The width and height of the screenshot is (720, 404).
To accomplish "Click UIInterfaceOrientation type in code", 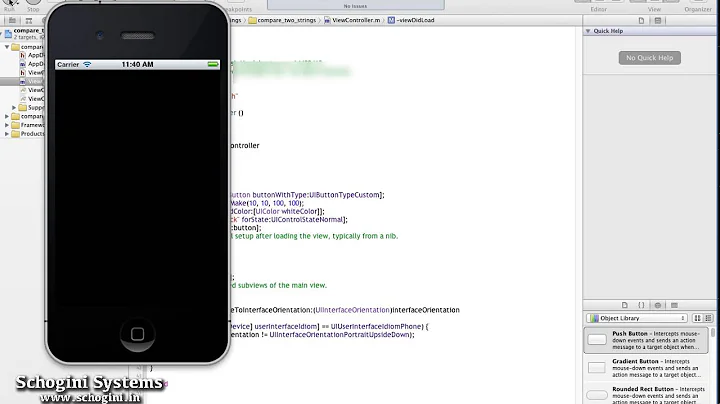I will tap(352, 310).
